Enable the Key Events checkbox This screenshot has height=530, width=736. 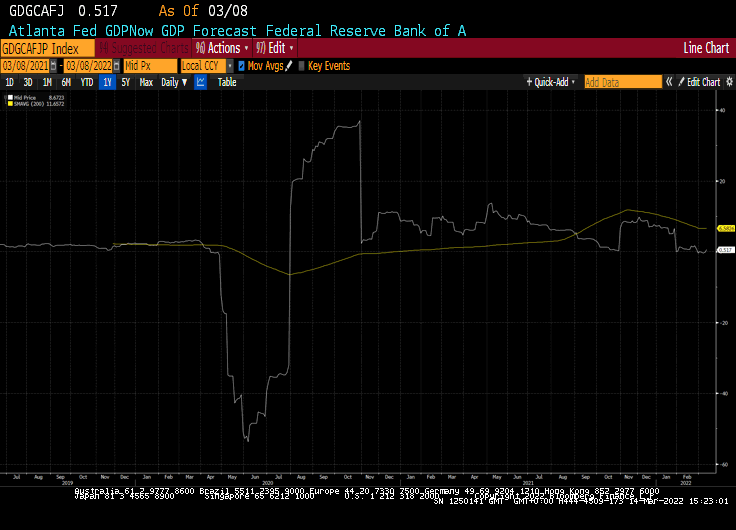tap(302, 66)
